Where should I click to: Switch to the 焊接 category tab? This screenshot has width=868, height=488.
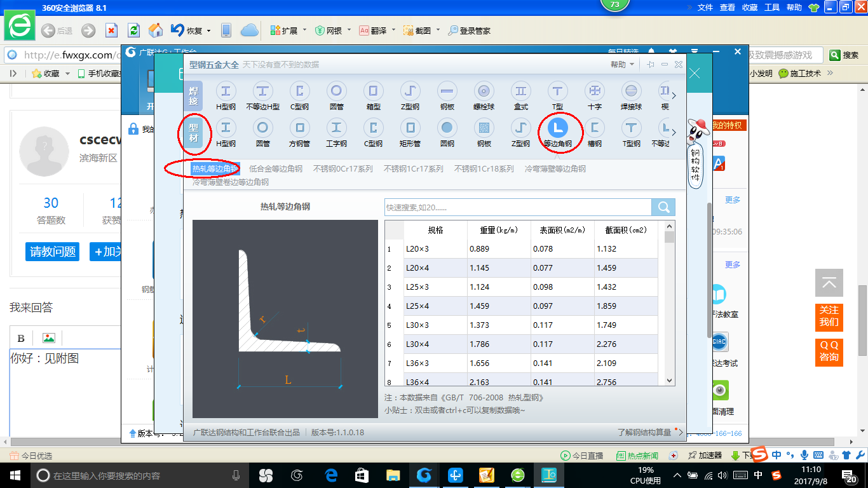(x=194, y=97)
